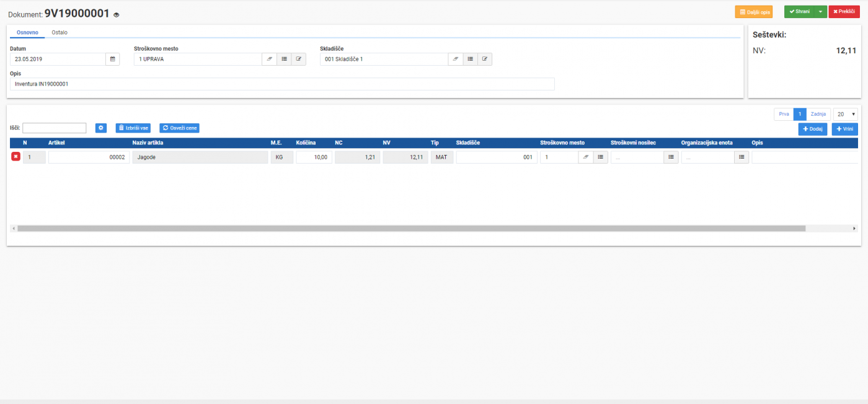Click the Naziv artikla column header
The height and width of the screenshot is (404, 868).
point(148,143)
